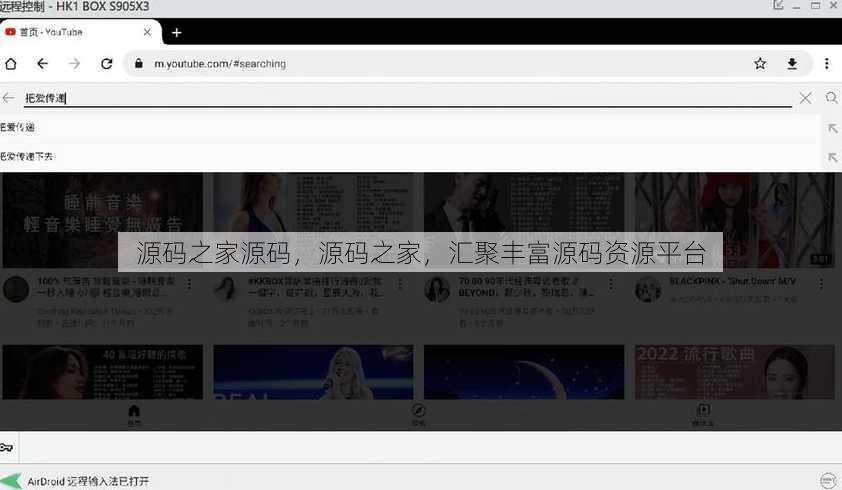Image resolution: width=842 pixels, height=490 pixels.
Task: Click the browser back arrow
Action: [42, 64]
